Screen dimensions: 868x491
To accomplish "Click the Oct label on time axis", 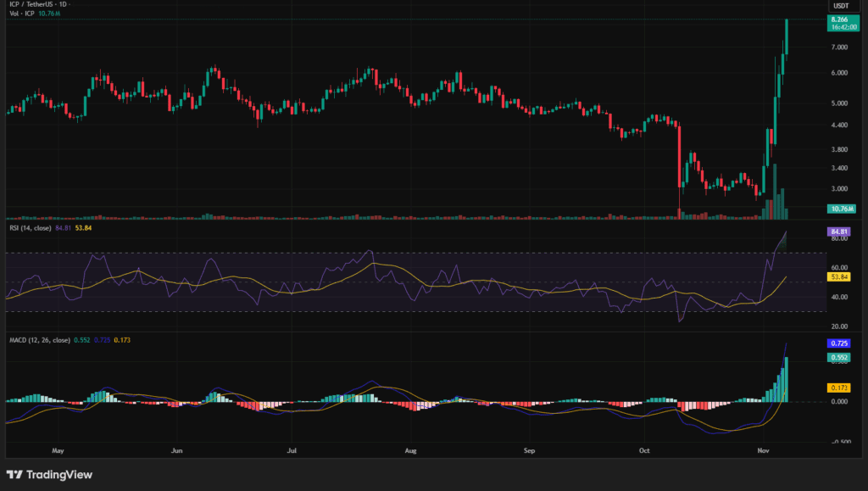I will (643, 451).
